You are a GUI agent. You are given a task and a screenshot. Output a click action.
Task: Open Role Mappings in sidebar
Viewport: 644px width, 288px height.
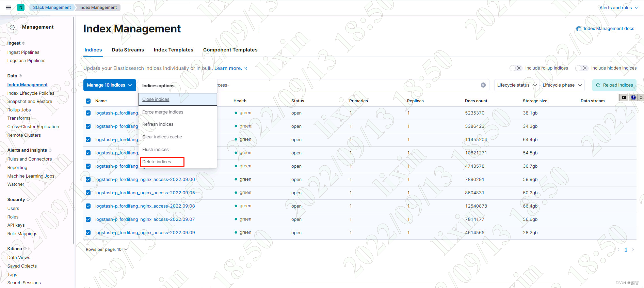(22, 234)
